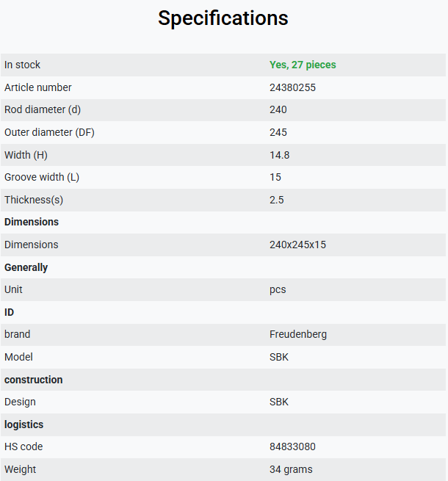
Task: Select the green 'Yes, 27 pieces' stock text
Action: point(303,65)
